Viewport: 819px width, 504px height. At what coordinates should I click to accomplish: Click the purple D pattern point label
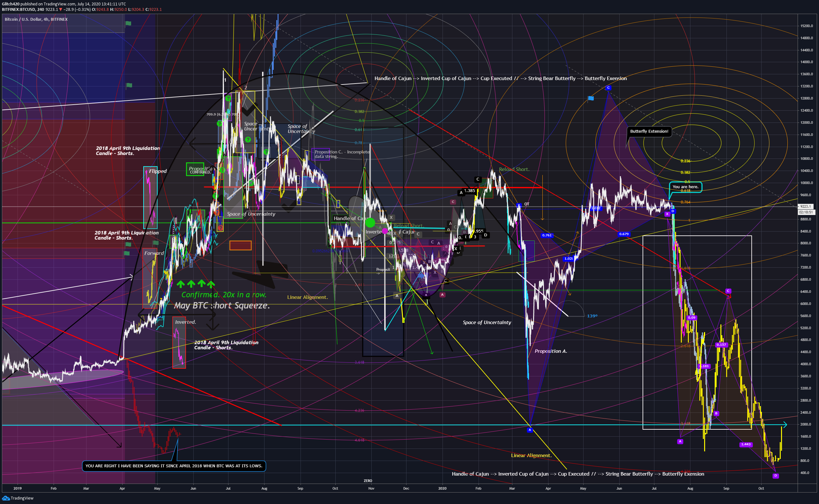[776, 476]
